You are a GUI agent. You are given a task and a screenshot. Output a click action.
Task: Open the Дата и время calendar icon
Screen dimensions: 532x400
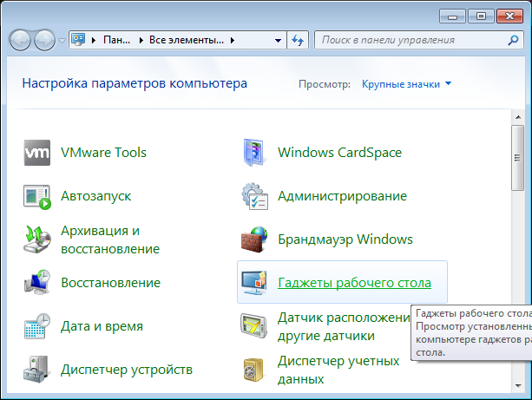pos(37,326)
